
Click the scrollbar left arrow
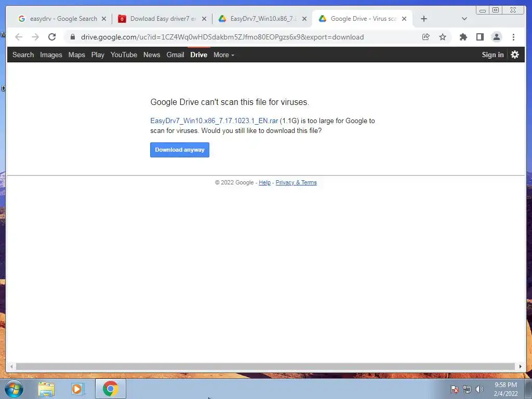(x=11, y=366)
